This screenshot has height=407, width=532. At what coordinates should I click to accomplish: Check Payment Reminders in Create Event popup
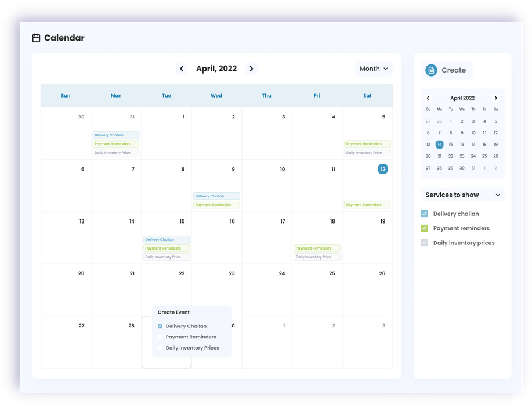click(x=160, y=337)
